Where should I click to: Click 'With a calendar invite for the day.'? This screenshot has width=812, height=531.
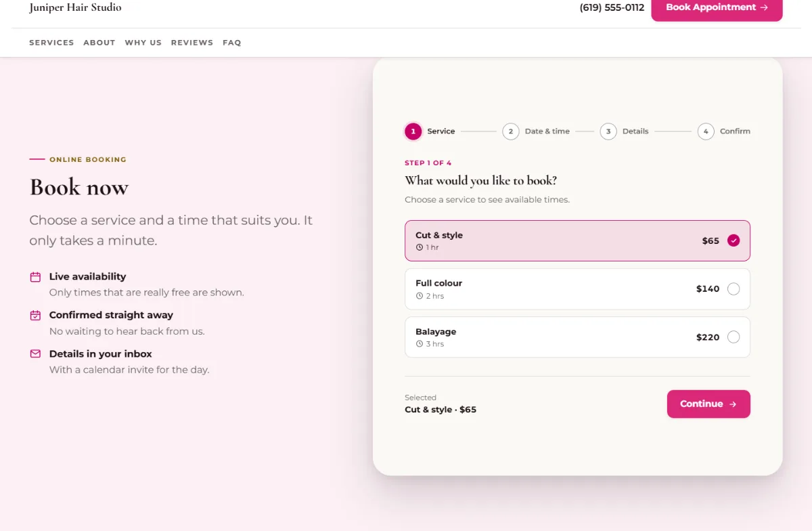129,370
